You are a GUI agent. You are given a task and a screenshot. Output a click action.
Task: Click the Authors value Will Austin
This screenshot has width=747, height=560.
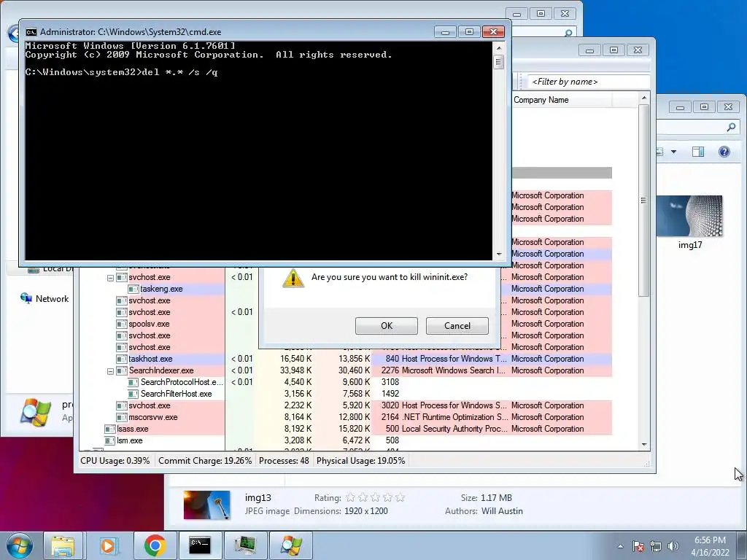502,511
